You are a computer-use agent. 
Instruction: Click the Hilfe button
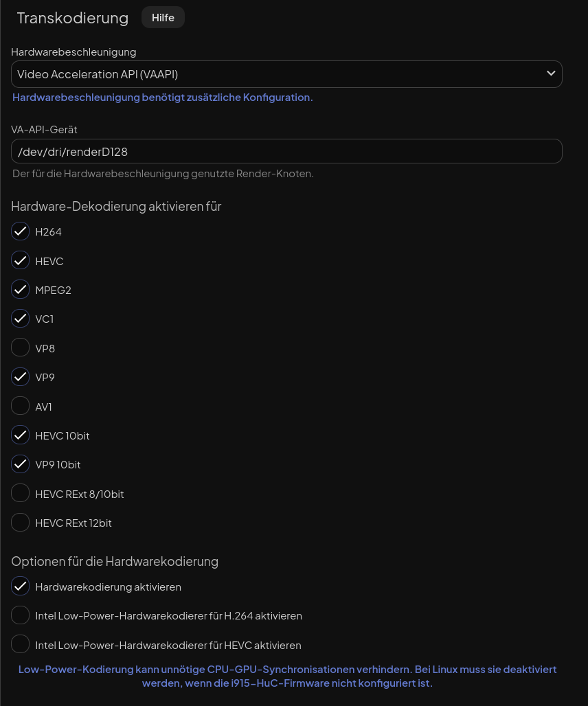pos(163,18)
